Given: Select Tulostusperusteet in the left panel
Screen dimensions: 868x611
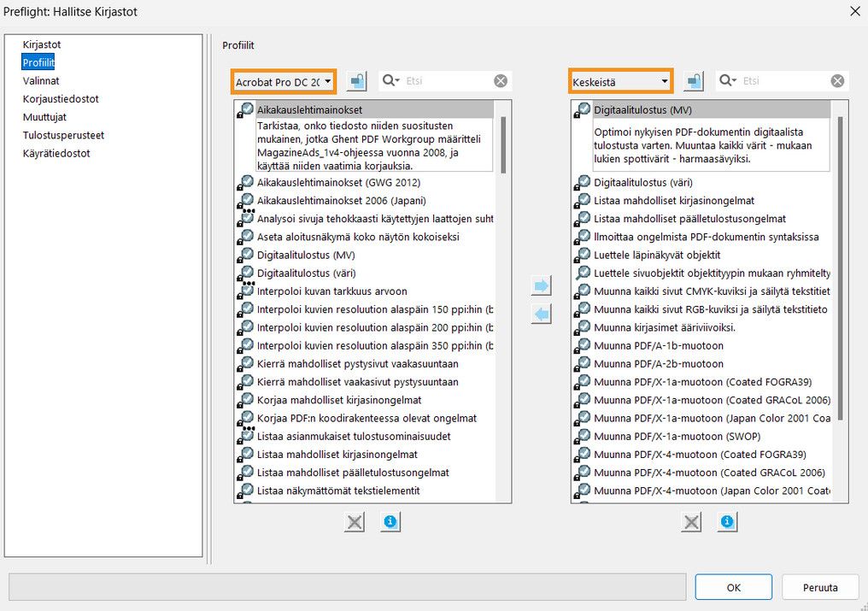Looking at the screenshot, I should click(x=63, y=135).
